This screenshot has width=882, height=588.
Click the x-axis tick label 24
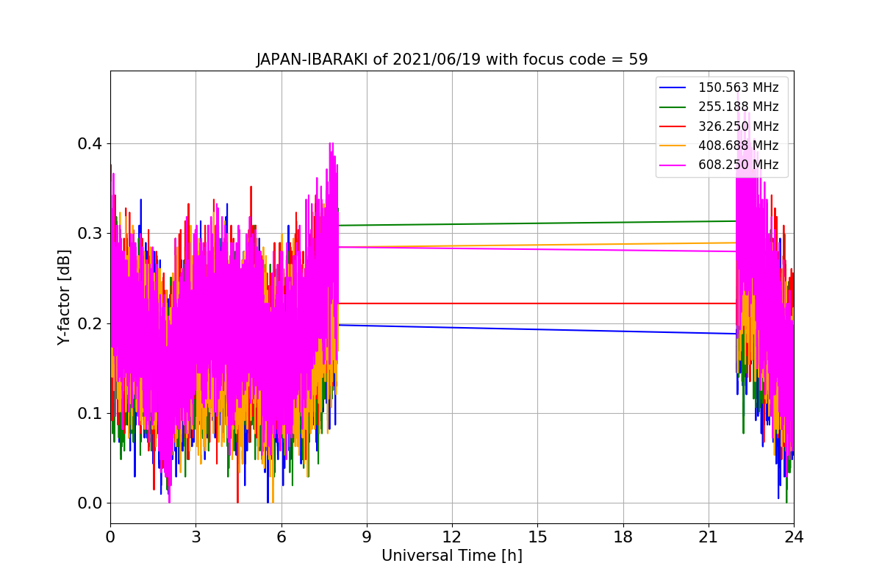click(794, 537)
